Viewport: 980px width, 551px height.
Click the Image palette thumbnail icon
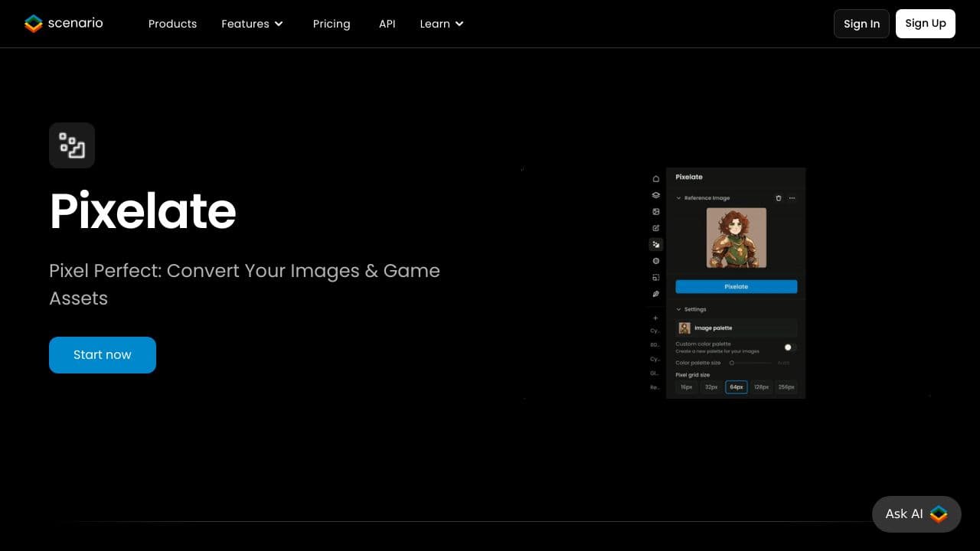(684, 328)
